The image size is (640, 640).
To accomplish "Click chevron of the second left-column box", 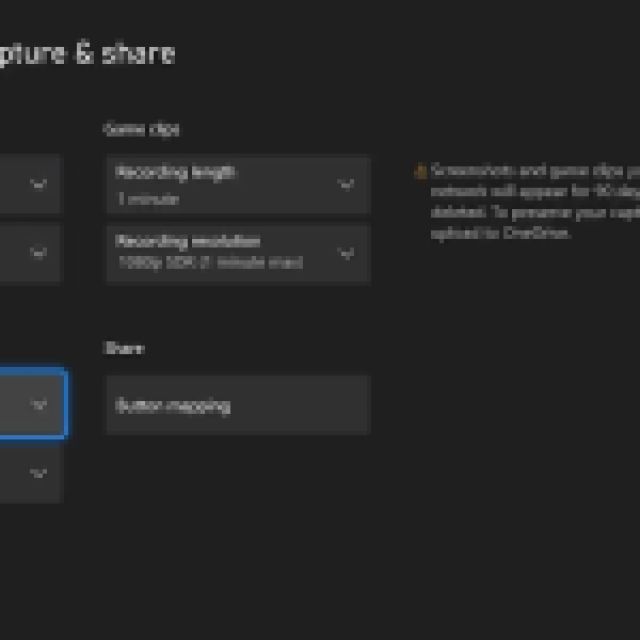I will (39, 253).
